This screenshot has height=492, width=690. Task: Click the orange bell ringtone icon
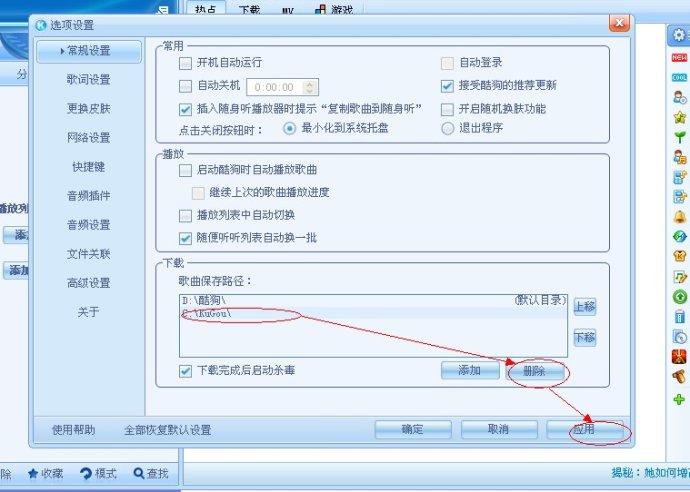(x=680, y=217)
